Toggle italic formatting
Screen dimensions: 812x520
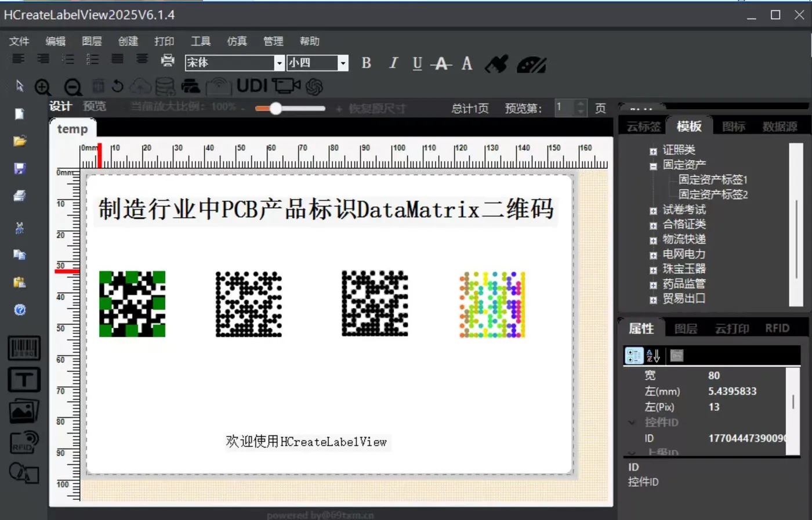point(393,63)
